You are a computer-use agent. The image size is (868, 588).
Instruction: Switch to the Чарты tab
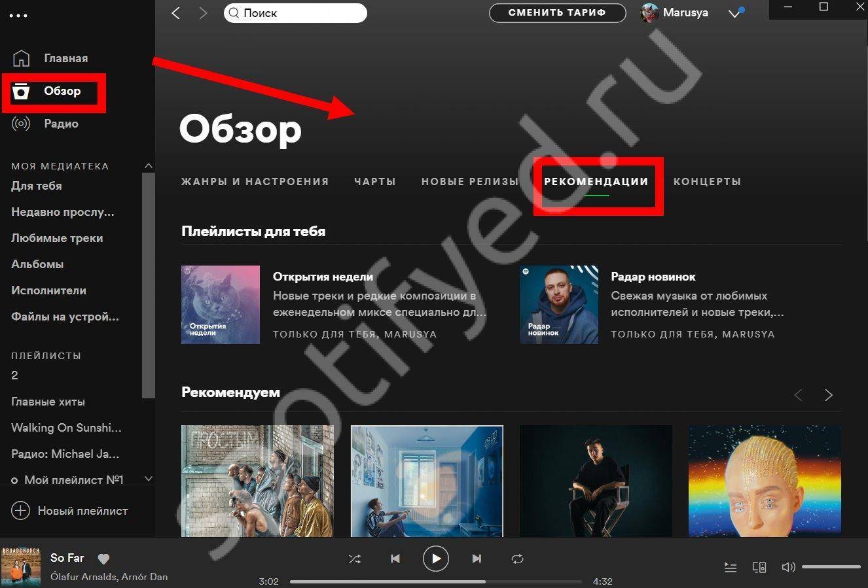374,182
